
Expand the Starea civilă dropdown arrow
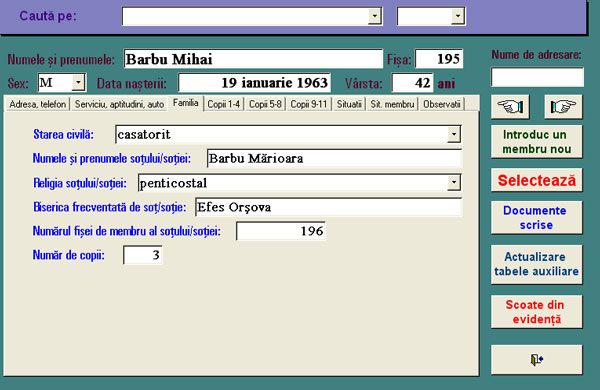pos(454,134)
